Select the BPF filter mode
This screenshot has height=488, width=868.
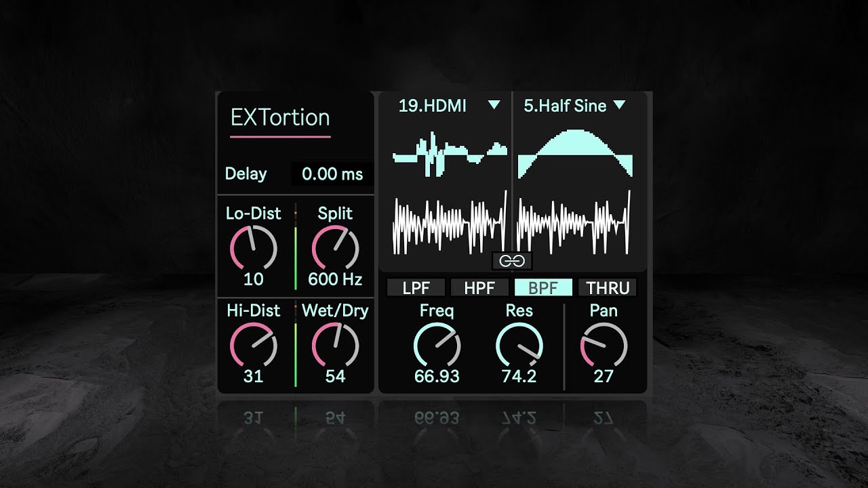pyautogui.click(x=543, y=287)
